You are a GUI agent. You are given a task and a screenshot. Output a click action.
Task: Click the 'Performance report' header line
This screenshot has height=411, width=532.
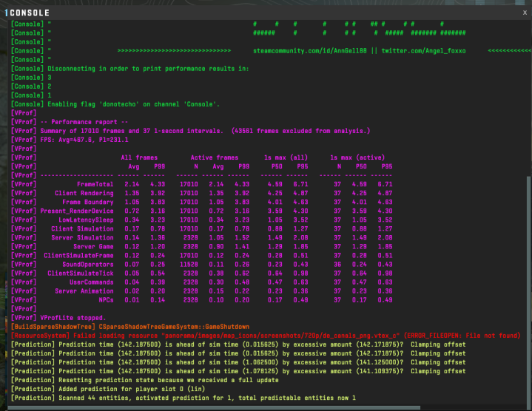point(83,122)
